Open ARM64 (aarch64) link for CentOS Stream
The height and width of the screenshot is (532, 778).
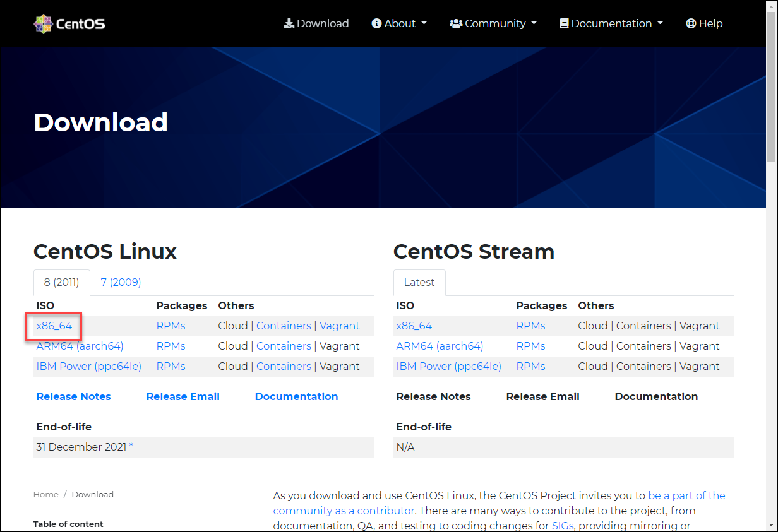pos(440,346)
